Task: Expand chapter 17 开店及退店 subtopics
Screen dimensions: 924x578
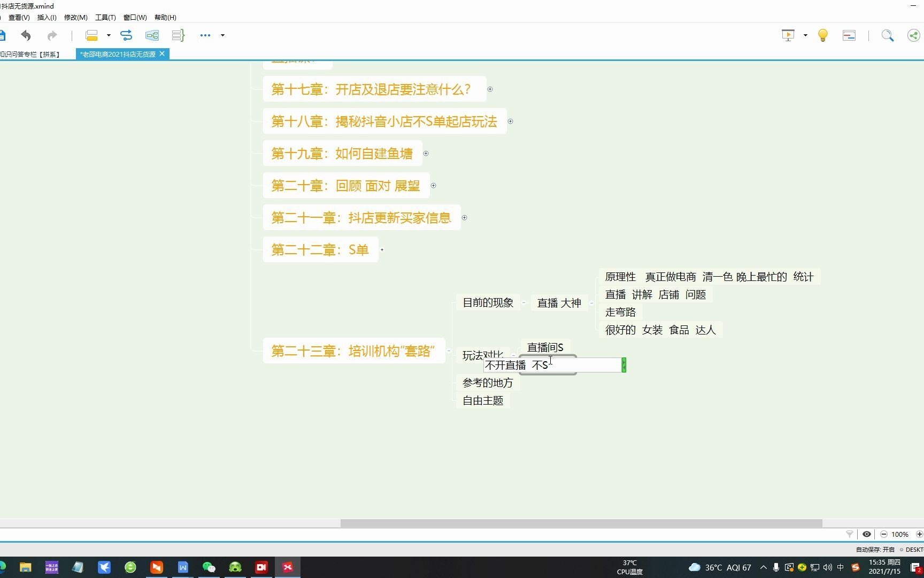Action: 490,89
